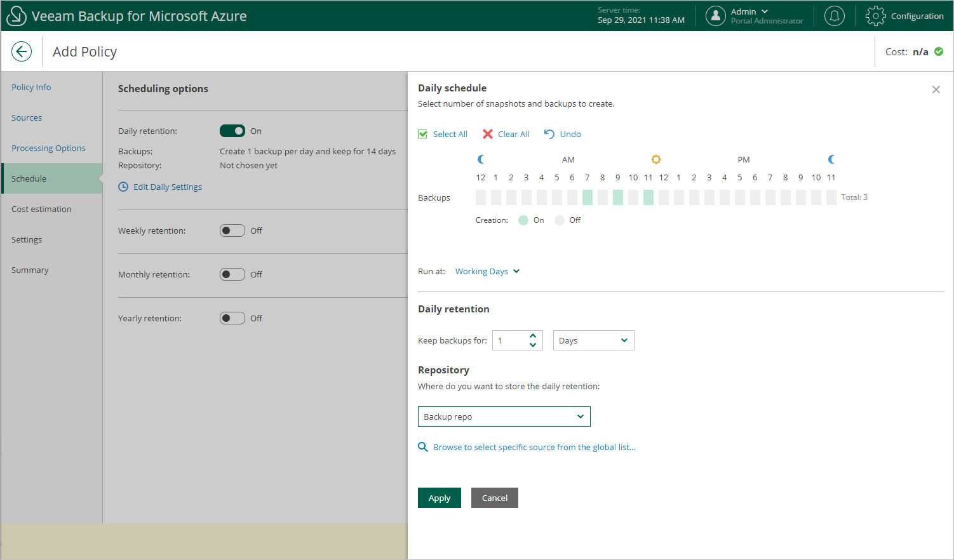The width and height of the screenshot is (954, 560).
Task: Open the Days retention unit dropdown
Action: tap(594, 340)
